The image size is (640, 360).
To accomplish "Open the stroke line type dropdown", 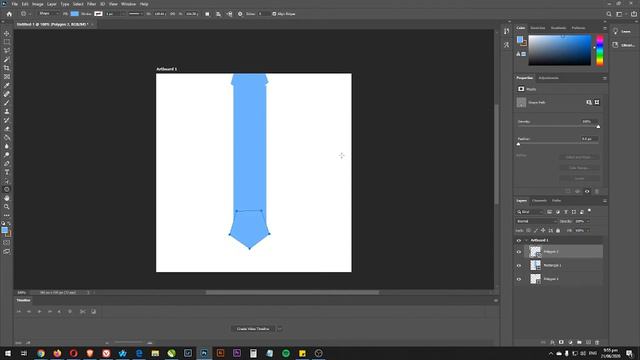I will coord(136,14).
